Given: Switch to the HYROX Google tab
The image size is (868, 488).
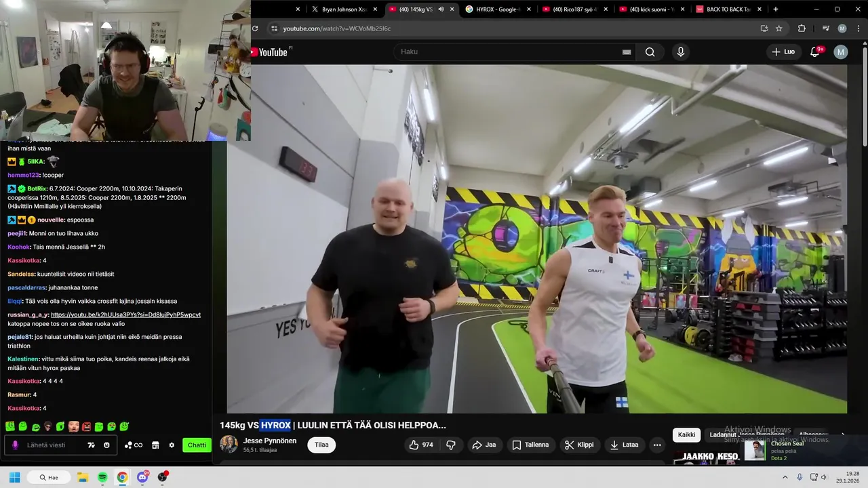Looking at the screenshot, I should (x=497, y=9).
